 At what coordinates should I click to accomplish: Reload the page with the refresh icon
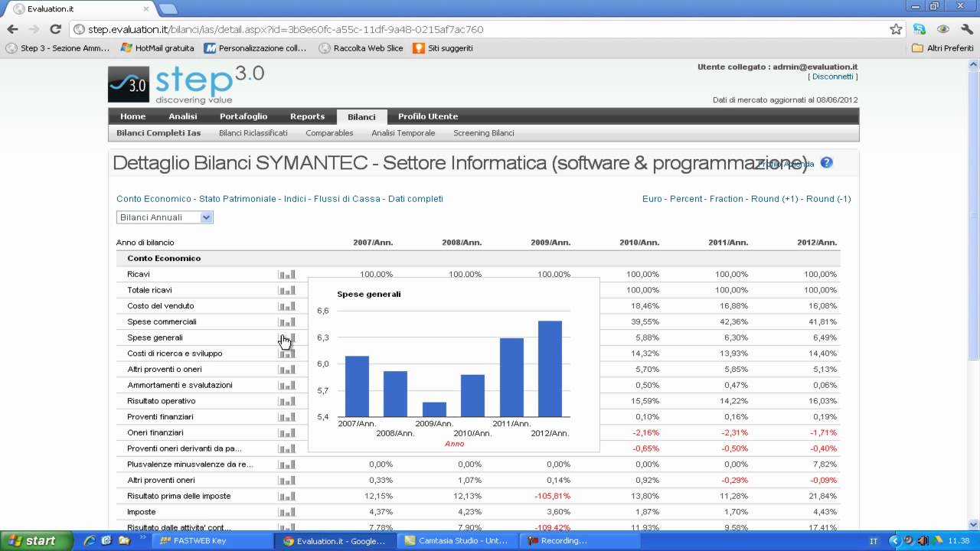pyautogui.click(x=55, y=29)
